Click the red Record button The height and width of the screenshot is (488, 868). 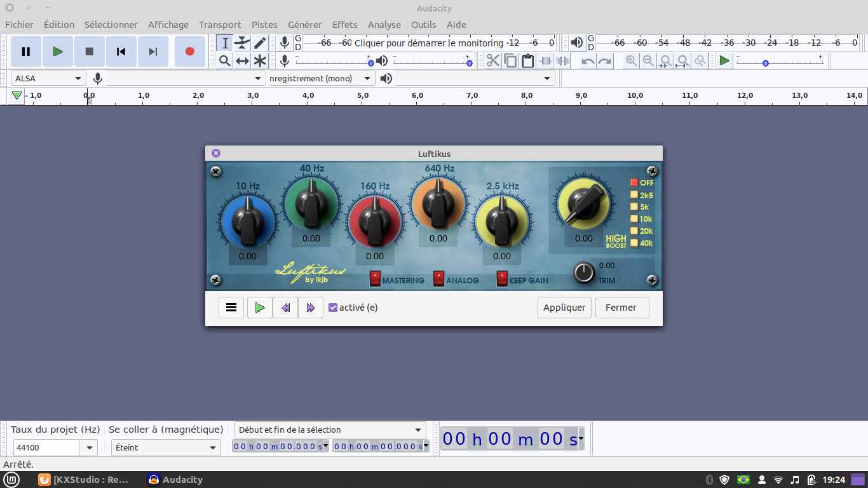point(190,51)
